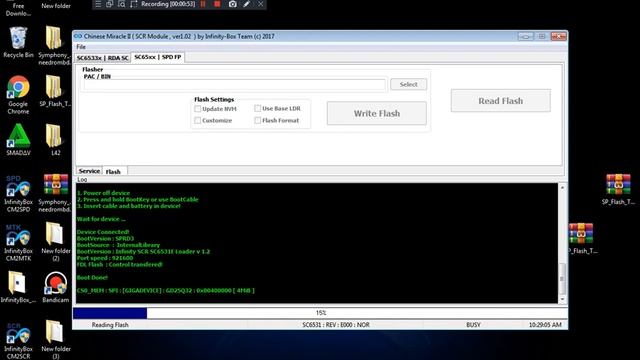Click the Reading Flash status text
The height and width of the screenshot is (360, 640).
tap(110, 325)
